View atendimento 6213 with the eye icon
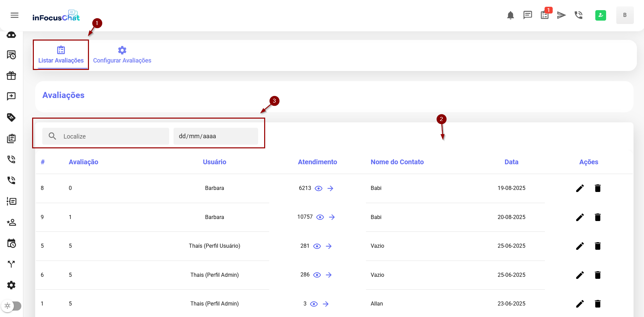The image size is (644, 317). point(319,189)
